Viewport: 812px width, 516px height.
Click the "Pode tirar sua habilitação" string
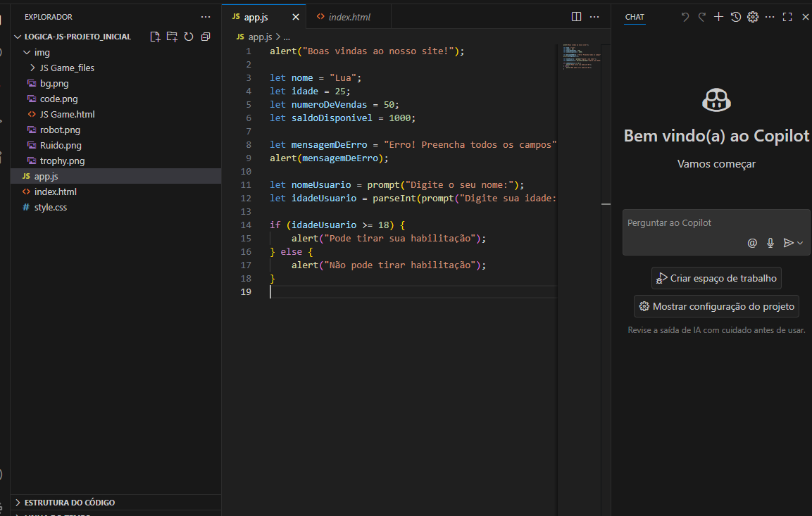tap(400, 239)
